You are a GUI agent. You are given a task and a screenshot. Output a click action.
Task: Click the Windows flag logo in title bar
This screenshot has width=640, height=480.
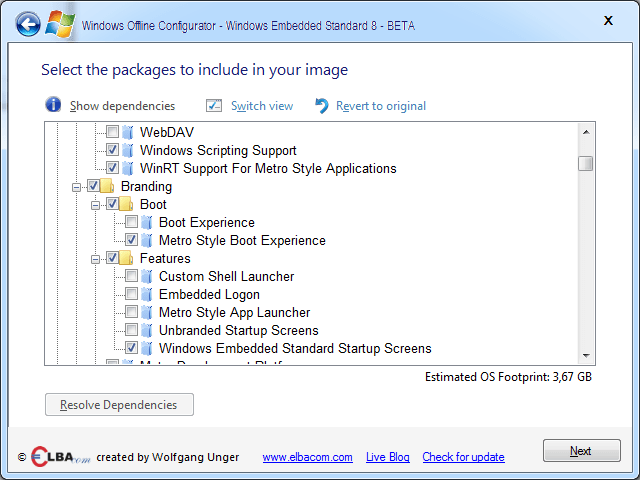(60, 24)
